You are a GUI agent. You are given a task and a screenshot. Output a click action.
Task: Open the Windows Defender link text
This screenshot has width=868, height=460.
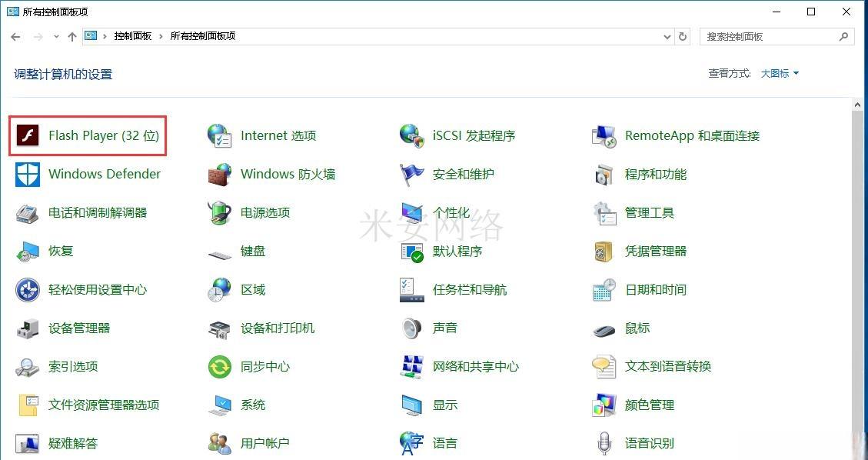tap(105, 175)
